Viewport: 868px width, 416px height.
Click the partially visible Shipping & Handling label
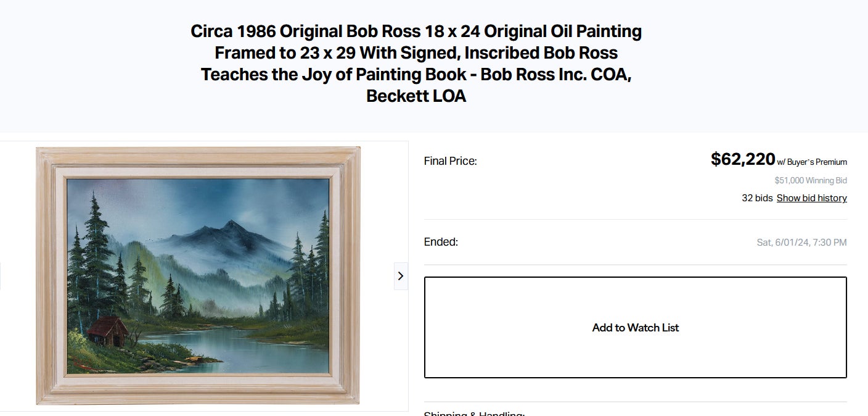474,413
